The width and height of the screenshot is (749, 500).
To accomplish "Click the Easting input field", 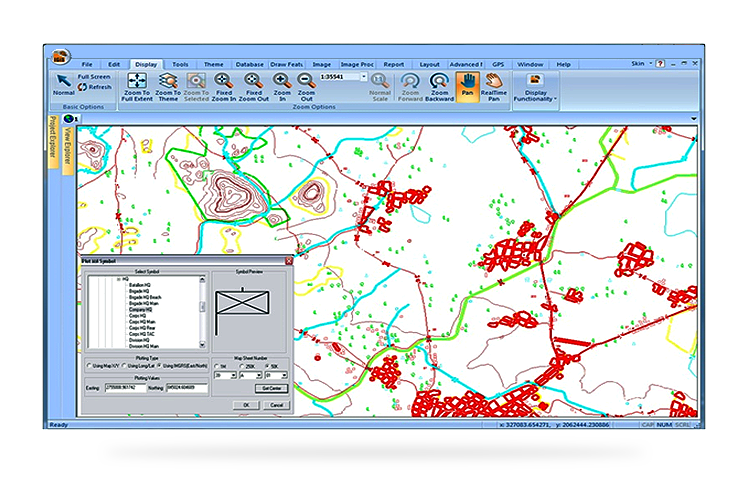I will tap(125, 388).
